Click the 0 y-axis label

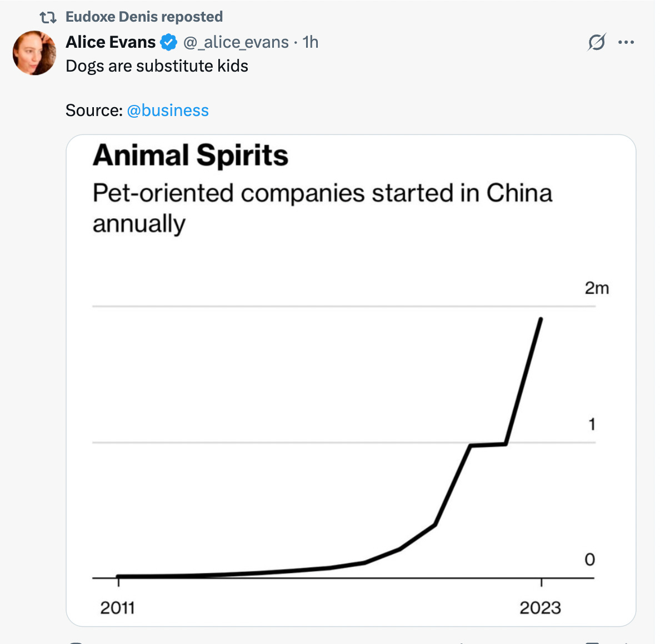coord(590,560)
